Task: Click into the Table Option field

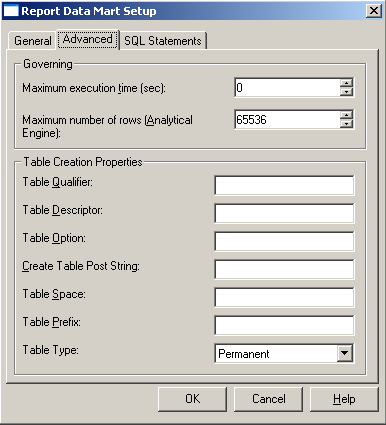Action: pos(284,241)
